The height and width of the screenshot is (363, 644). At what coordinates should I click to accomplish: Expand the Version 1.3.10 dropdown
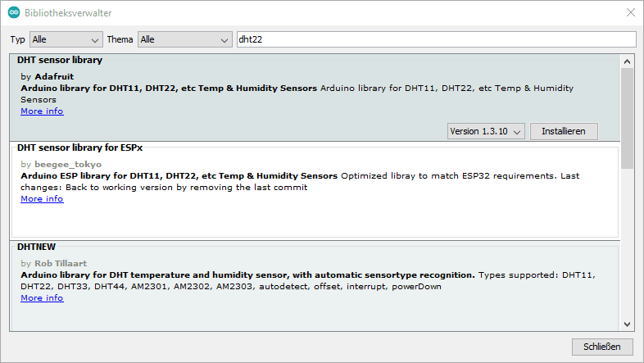click(486, 131)
